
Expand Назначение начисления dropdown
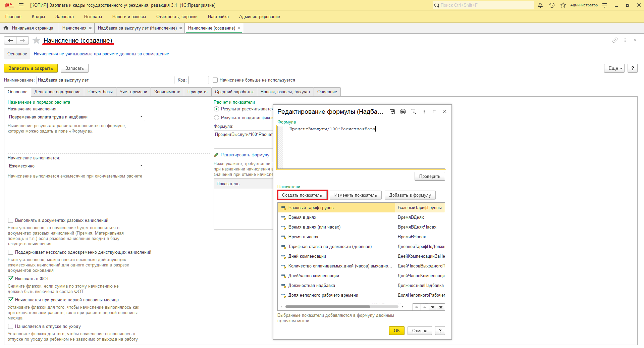coord(142,117)
